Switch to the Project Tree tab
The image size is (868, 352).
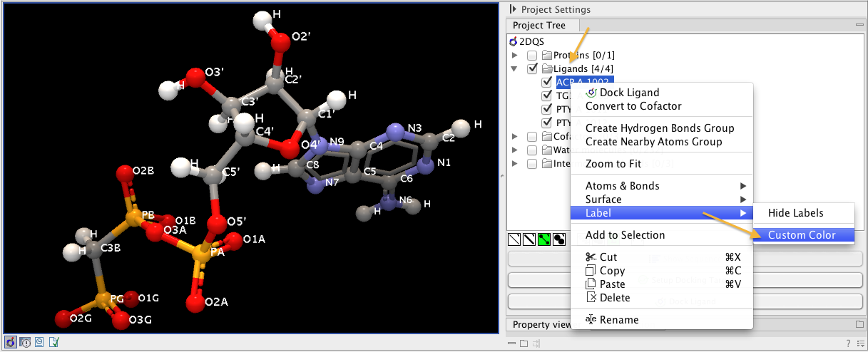point(539,26)
